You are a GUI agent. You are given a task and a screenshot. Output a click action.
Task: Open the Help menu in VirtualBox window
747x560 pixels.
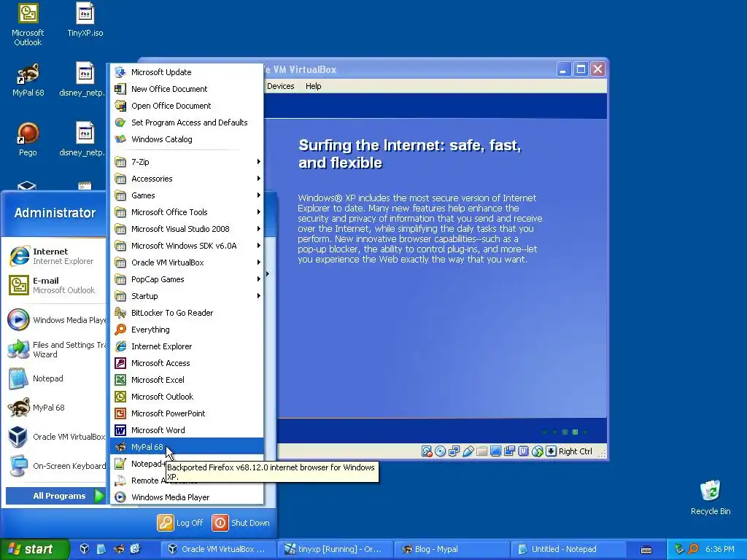pos(314,86)
